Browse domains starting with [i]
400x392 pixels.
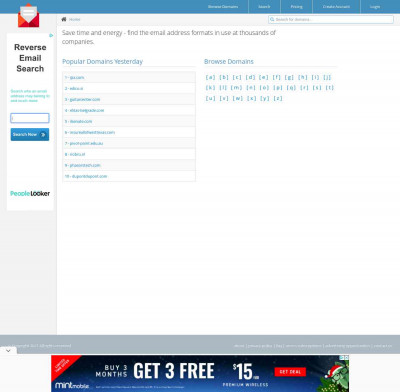click(315, 77)
